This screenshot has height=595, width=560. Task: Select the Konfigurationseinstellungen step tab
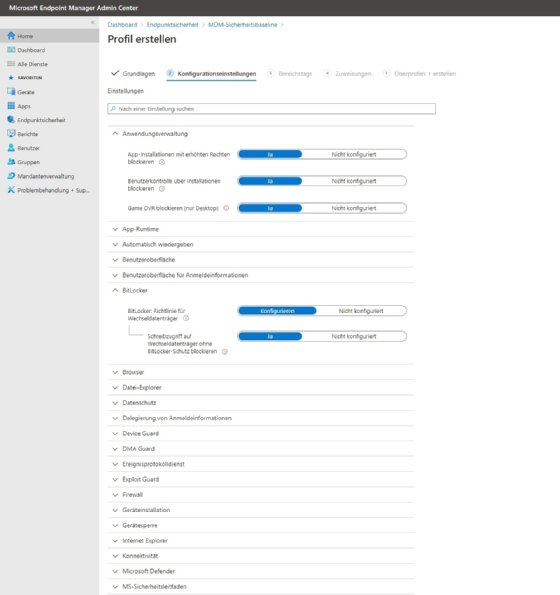coord(211,73)
